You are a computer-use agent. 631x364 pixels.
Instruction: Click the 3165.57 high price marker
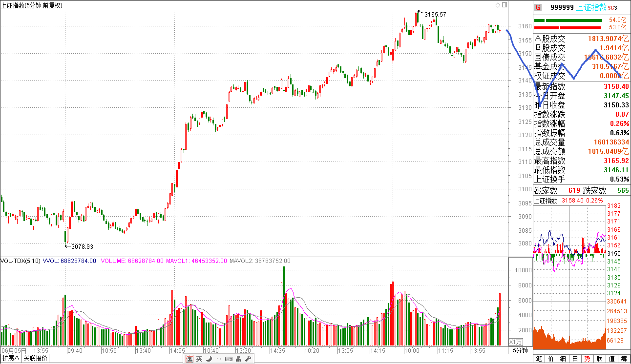pyautogui.click(x=435, y=15)
